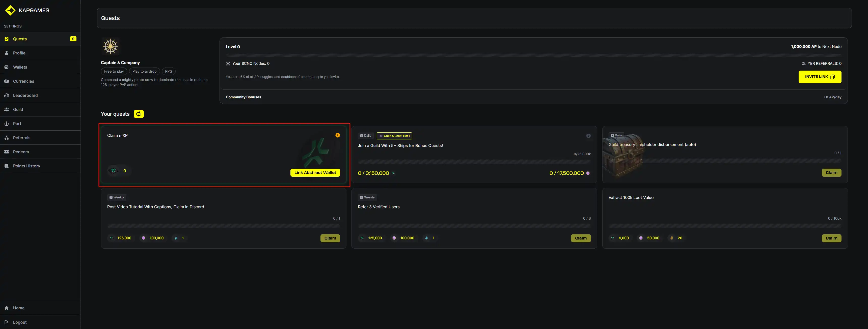Click the Level 0 AP progress bar
The height and width of the screenshot is (329, 868).
click(533, 55)
